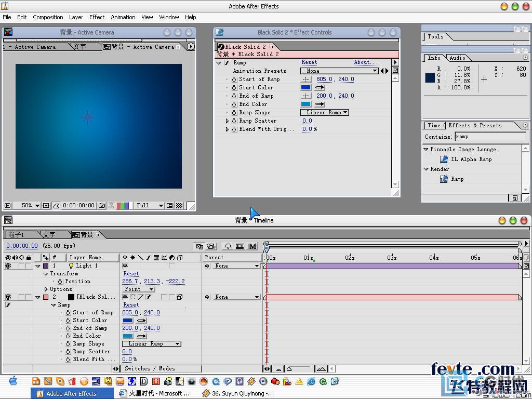
Task: Toggle effects f switch on Black Solid layer
Action: [149, 297]
